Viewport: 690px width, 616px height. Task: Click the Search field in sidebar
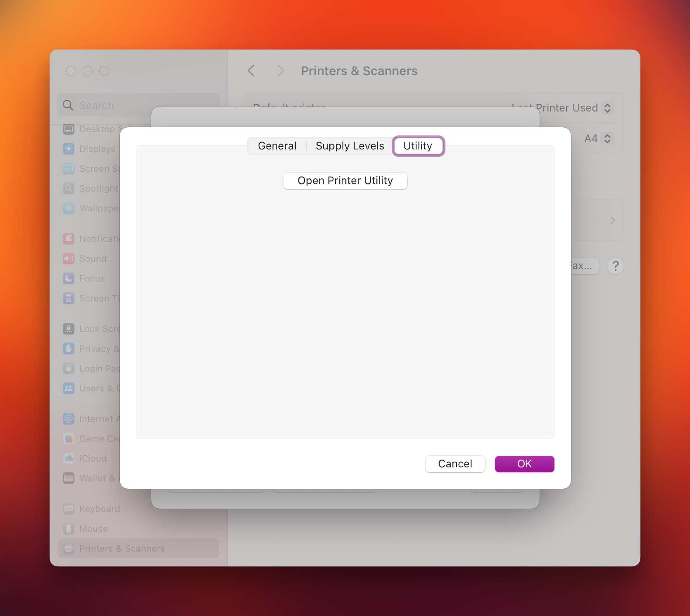click(138, 105)
